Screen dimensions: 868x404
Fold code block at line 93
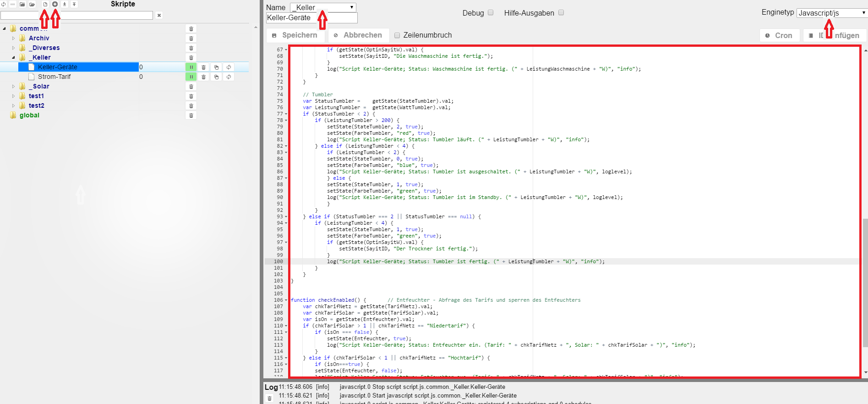coord(286,216)
